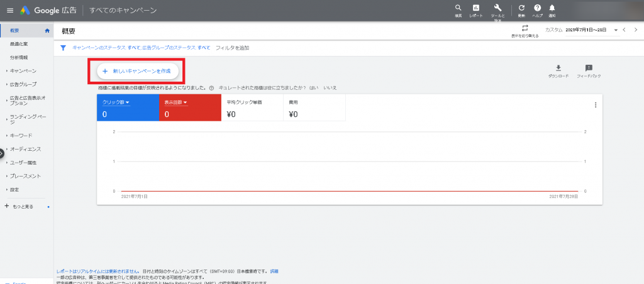Open the notifications bell
The width and height of the screenshot is (644, 284).
click(552, 8)
